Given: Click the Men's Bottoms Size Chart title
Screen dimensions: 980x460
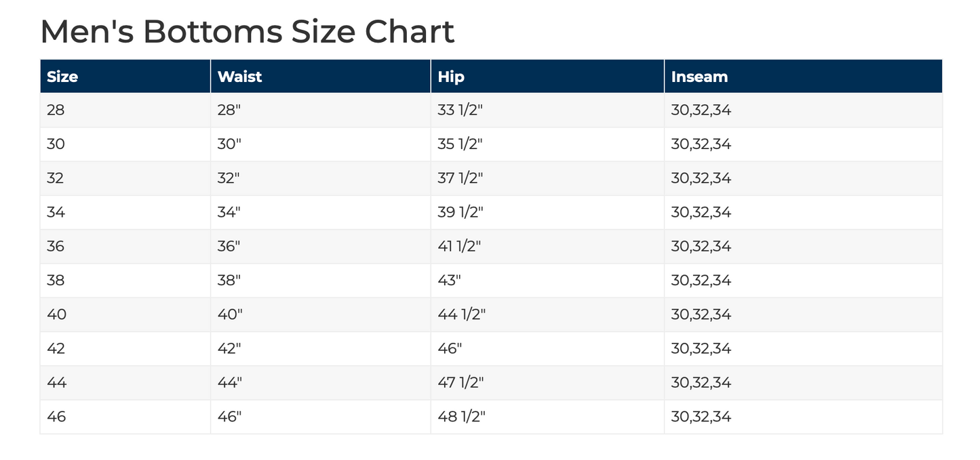Looking at the screenshot, I should (247, 31).
